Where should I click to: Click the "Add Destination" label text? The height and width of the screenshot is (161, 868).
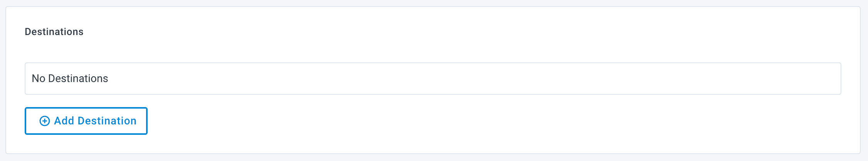(95, 121)
